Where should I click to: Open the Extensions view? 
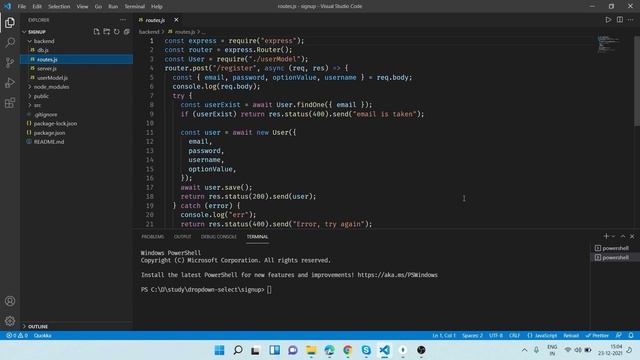click(10, 102)
